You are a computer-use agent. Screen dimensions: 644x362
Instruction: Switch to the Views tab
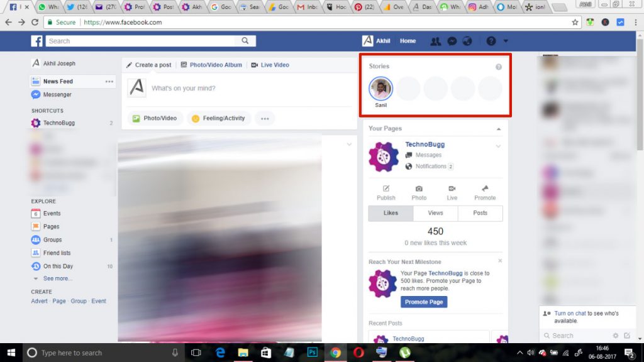pyautogui.click(x=435, y=213)
